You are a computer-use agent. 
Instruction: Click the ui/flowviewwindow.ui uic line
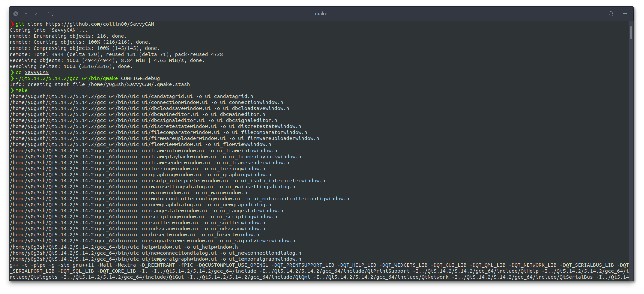(x=140, y=144)
